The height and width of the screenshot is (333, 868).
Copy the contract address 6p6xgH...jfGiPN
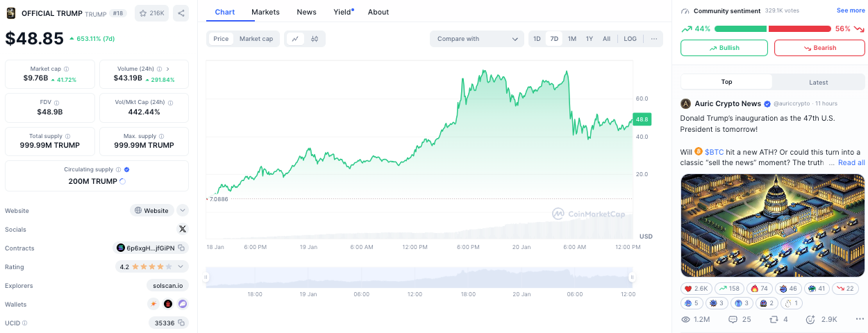click(x=181, y=248)
